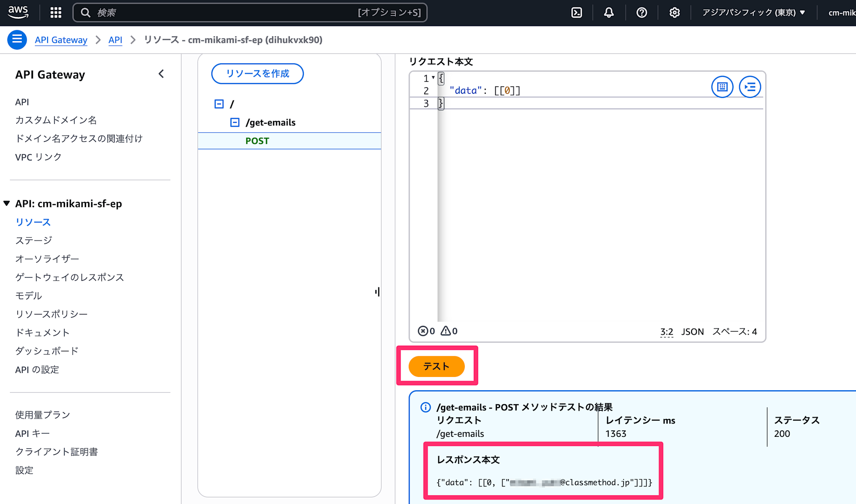Open クライアント証明書 in the sidebar
Viewport: 856px width, 504px height.
click(x=56, y=452)
